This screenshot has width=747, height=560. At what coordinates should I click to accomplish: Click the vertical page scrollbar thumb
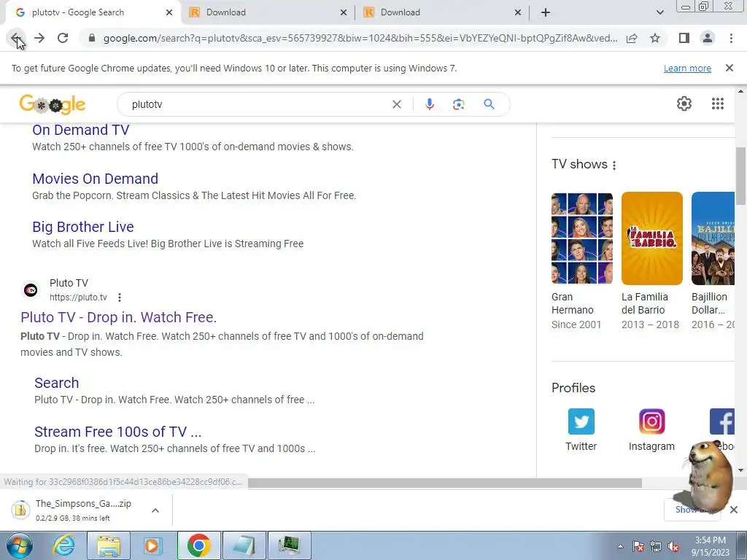pyautogui.click(x=740, y=176)
